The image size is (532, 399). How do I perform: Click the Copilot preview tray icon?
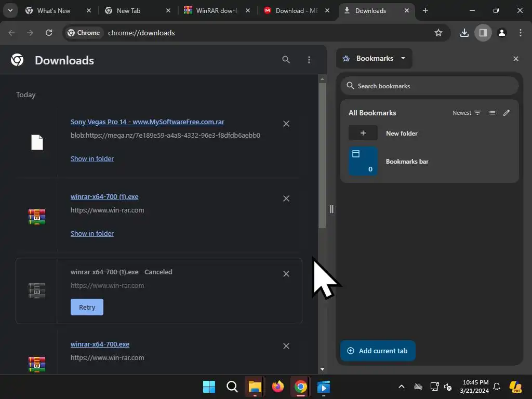(515, 387)
